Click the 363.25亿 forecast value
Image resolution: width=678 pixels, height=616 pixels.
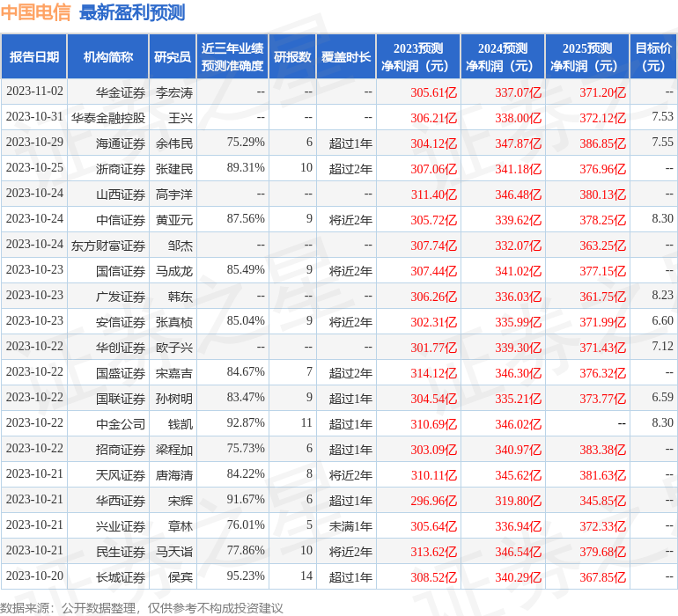click(603, 246)
